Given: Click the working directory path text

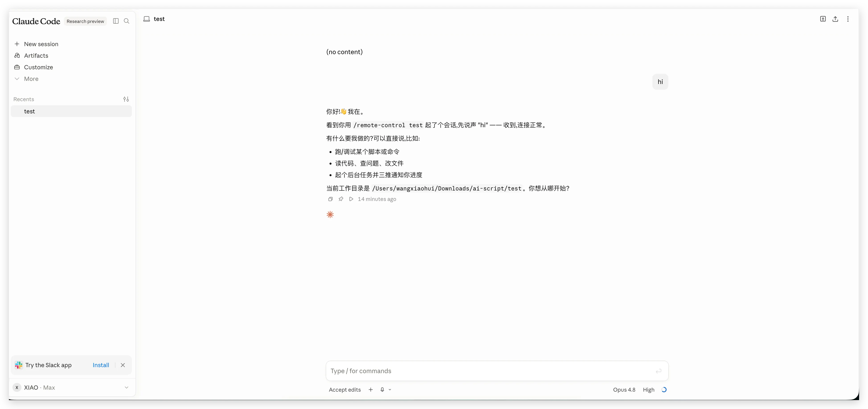Looking at the screenshot, I should (x=447, y=189).
